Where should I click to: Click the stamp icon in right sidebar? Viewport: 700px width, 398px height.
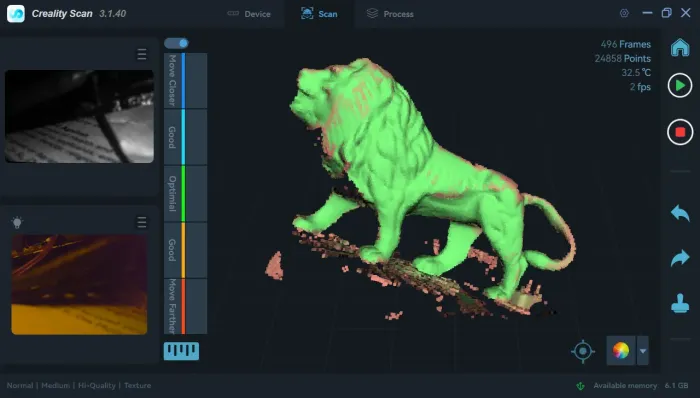coord(680,303)
